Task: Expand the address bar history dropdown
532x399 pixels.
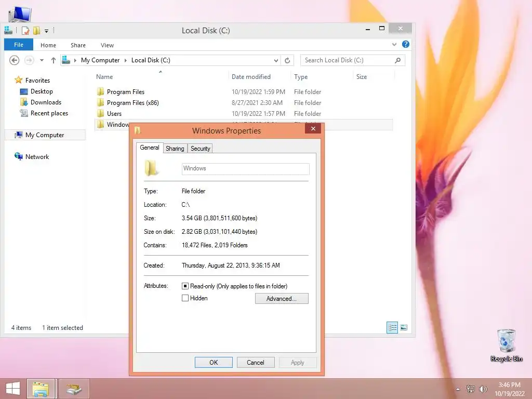Action: pyautogui.click(x=276, y=60)
